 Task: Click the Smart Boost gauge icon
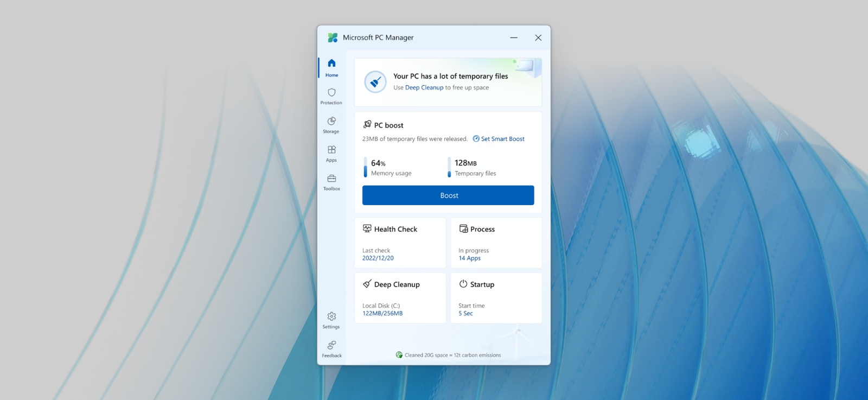click(476, 139)
